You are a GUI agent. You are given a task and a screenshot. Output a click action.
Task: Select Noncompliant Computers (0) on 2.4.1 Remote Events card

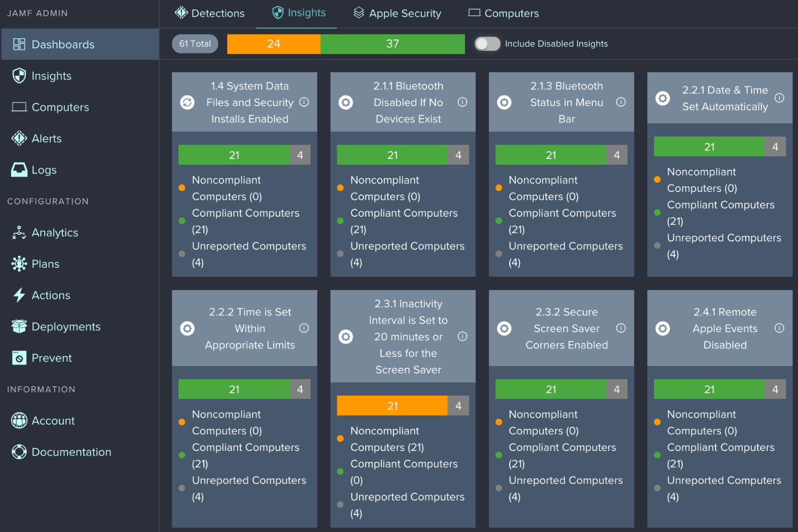point(701,423)
